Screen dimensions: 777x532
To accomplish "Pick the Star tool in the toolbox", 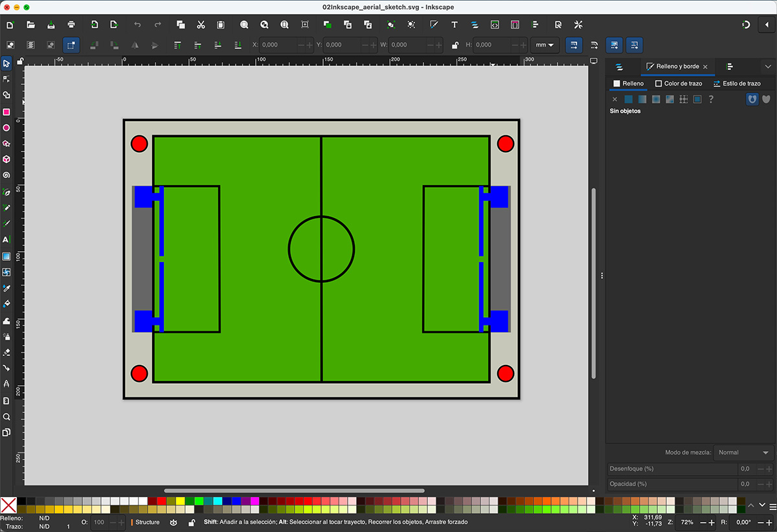I will coord(8,144).
